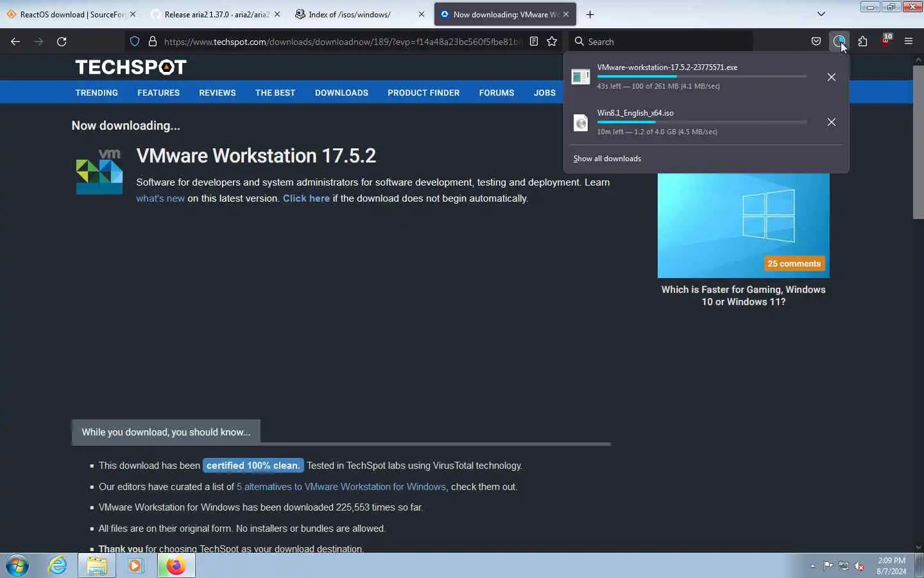Open the FORUMS menu item

497,92
